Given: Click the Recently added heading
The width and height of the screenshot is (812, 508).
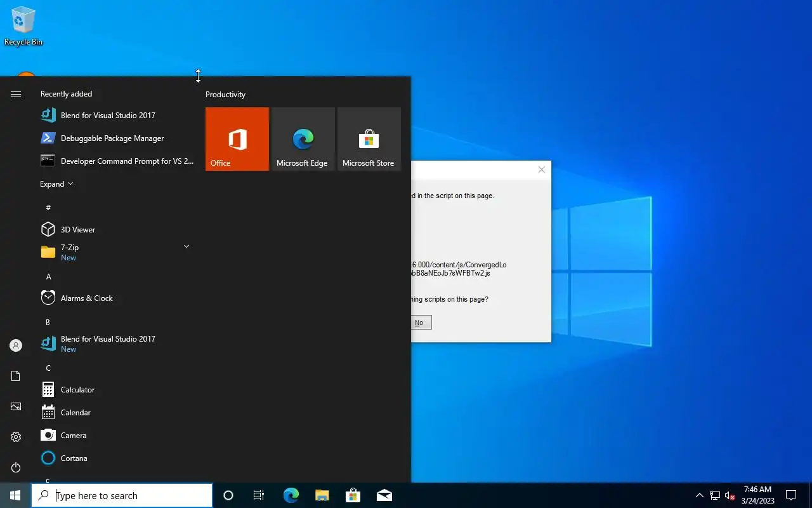Looking at the screenshot, I should coord(66,94).
